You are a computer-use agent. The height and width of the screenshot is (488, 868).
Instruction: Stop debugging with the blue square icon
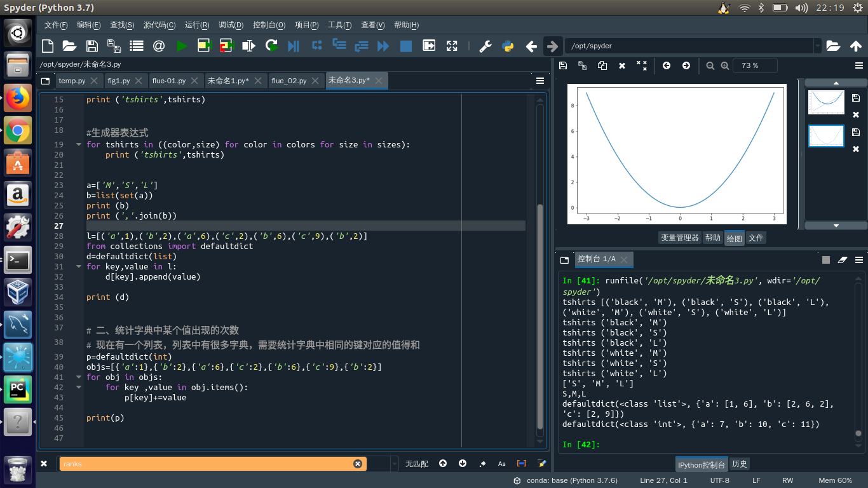coord(405,46)
